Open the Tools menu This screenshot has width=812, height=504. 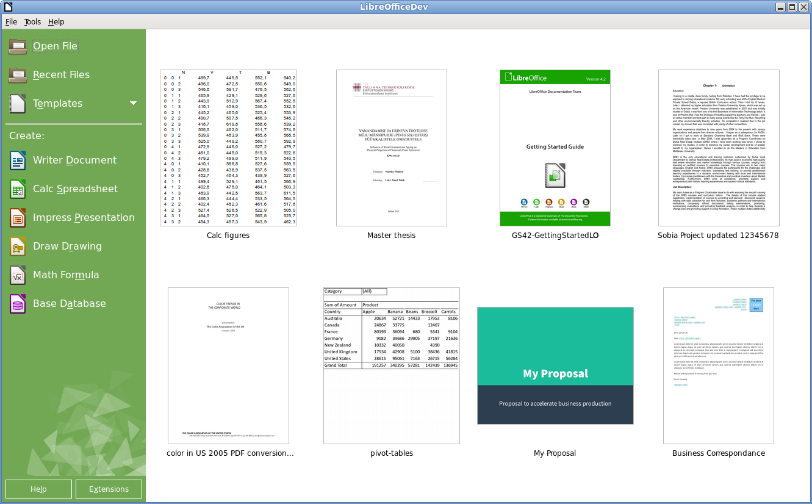point(32,22)
